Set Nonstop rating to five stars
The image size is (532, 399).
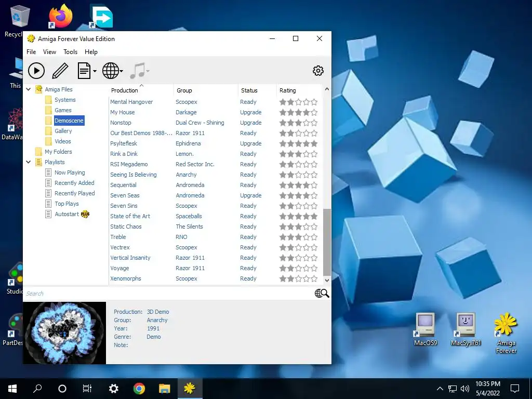314,123
